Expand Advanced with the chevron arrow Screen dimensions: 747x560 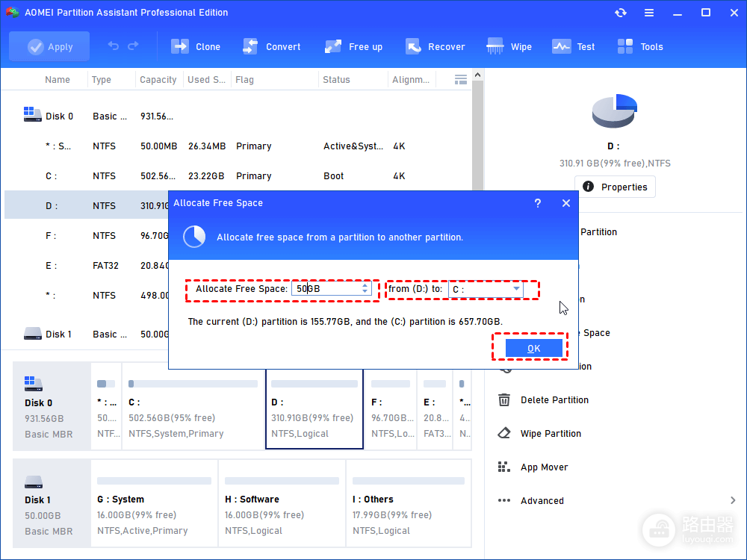pos(733,500)
